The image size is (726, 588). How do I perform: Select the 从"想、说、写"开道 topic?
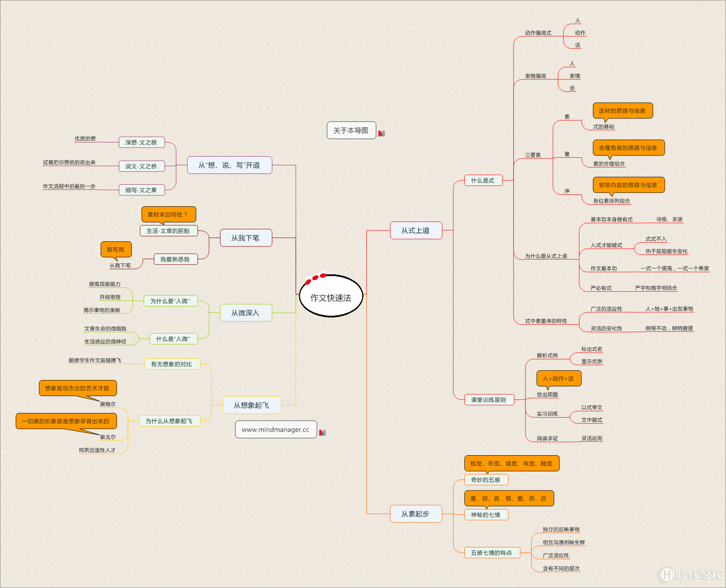(229, 165)
